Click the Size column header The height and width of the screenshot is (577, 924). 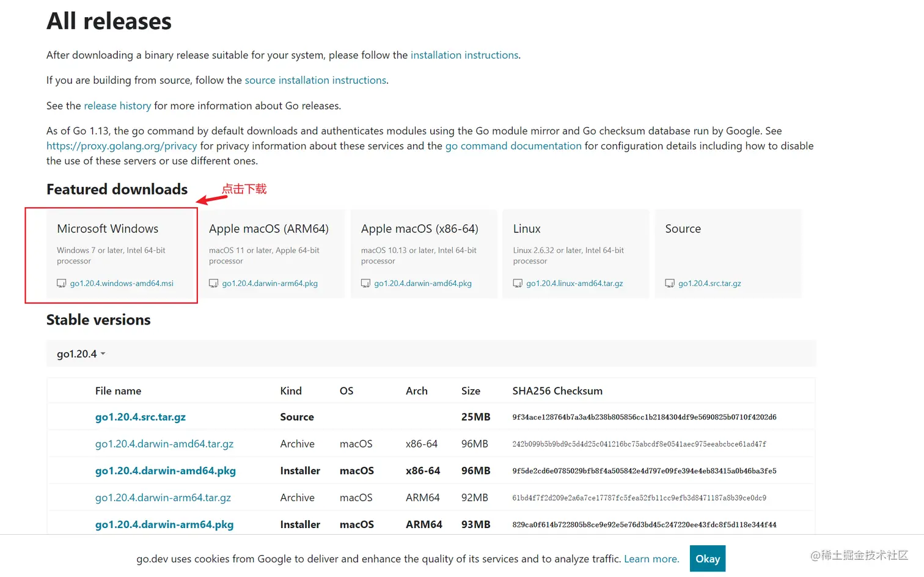pyautogui.click(x=471, y=391)
